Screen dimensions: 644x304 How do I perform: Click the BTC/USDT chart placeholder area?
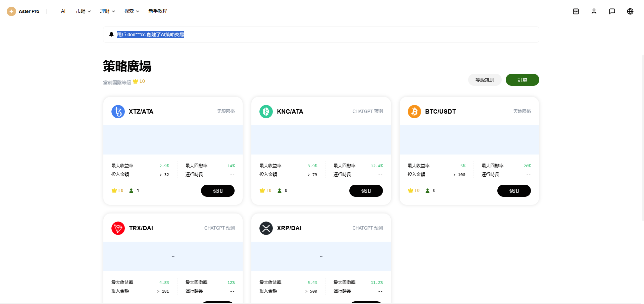pos(469,140)
